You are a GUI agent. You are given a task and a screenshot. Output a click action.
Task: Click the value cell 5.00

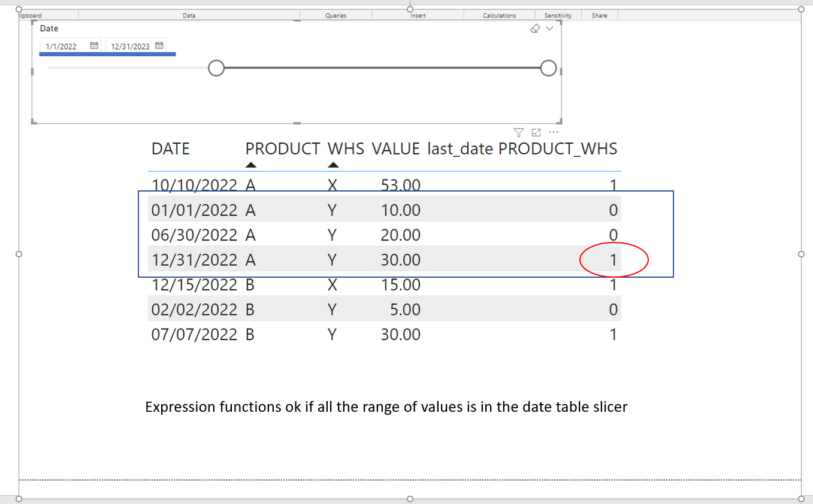coord(405,309)
